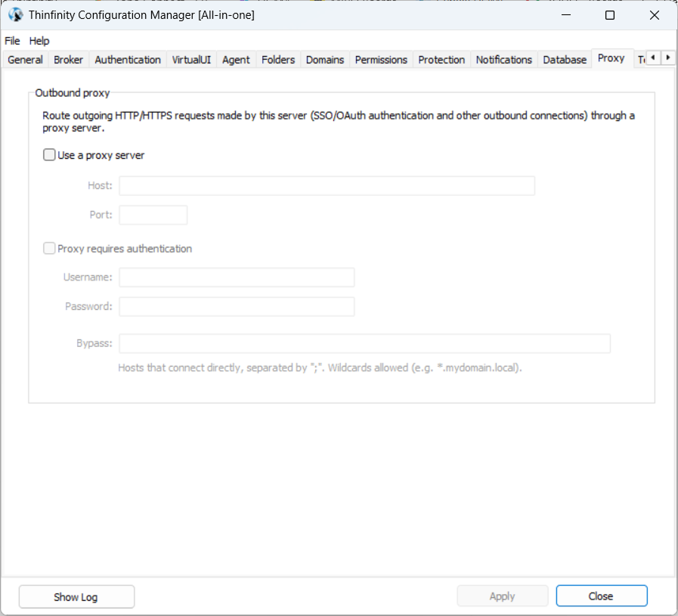
Task: Open the Help menu
Action: [39, 41]
